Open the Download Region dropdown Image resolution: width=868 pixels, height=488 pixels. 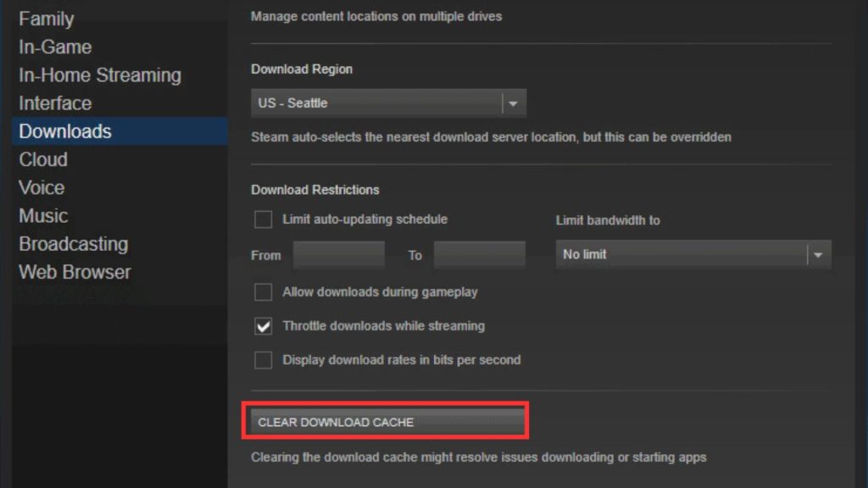point(388,103)
